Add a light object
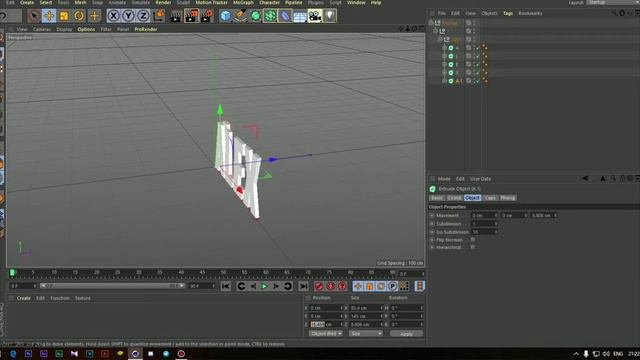 click(x=330, y=16)
